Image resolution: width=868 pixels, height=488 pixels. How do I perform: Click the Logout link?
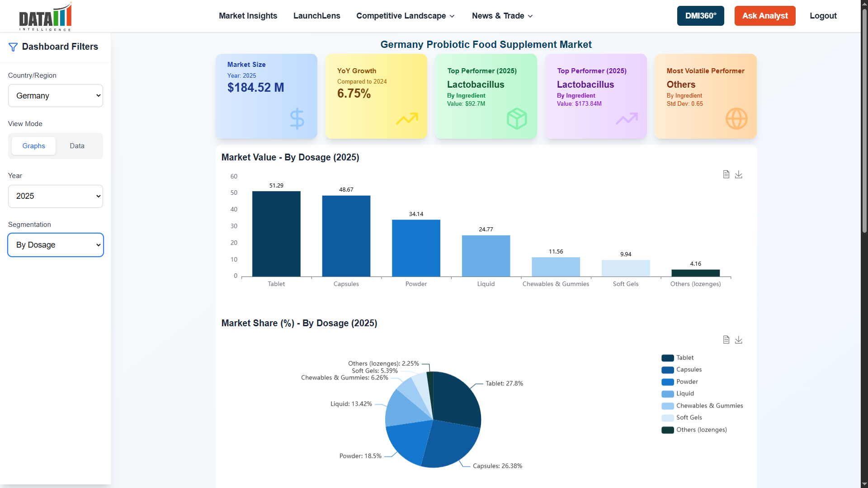823,16
